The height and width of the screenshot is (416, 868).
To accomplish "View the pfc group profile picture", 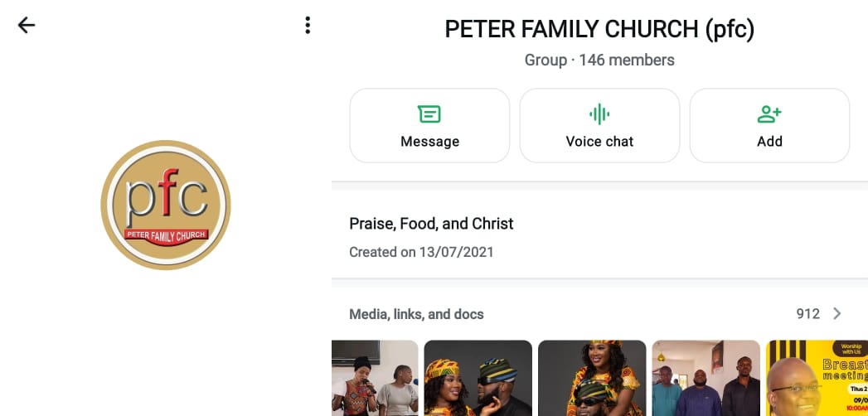I will pyautogui.click(x=166, y=205).
